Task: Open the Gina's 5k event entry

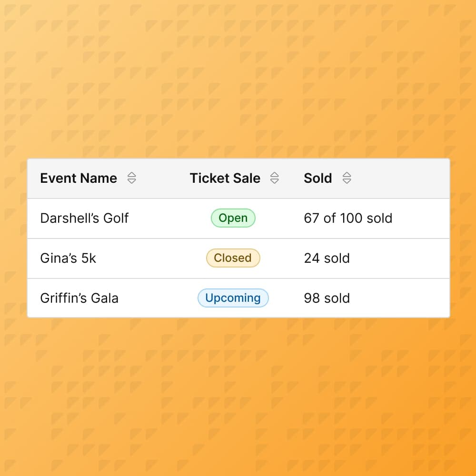Action: 69,258
